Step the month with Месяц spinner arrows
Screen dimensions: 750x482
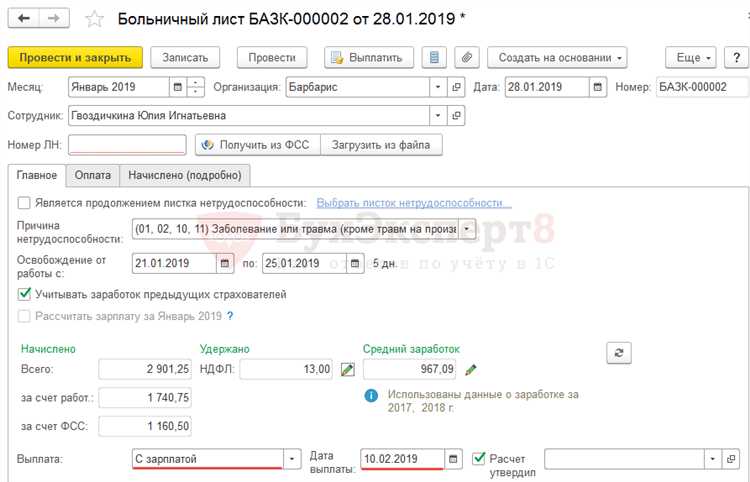(195, 88)
